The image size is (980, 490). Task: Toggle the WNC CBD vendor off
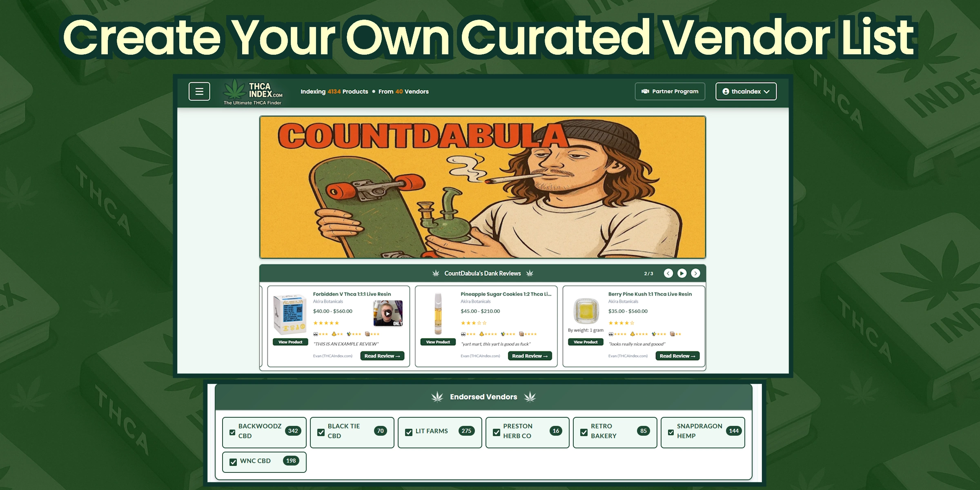point(233,461)
